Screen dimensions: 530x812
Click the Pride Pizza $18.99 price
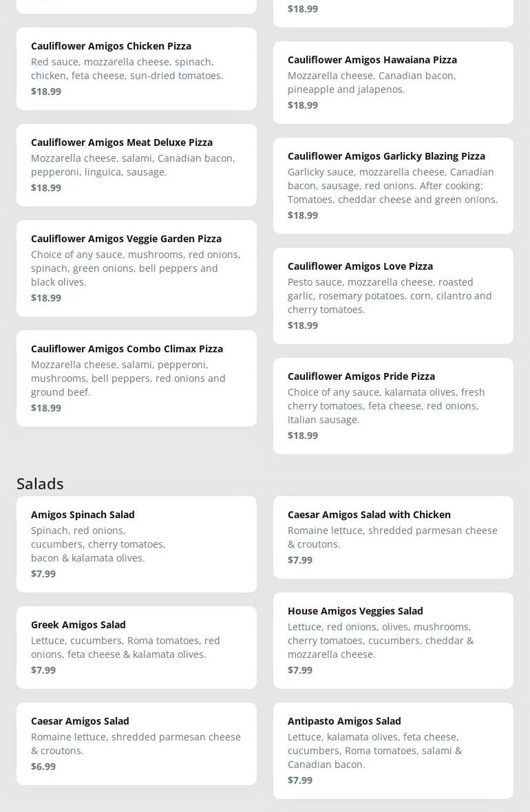303,436
